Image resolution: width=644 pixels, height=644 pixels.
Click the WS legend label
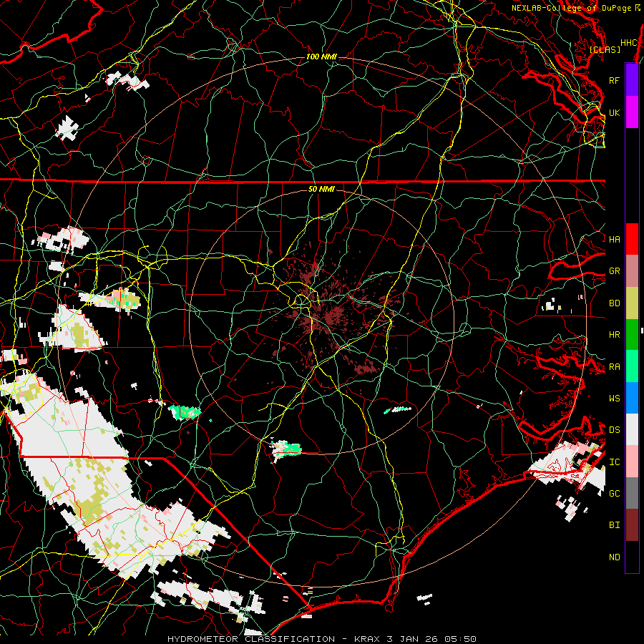pyautogui.click(x=615, y=399)
